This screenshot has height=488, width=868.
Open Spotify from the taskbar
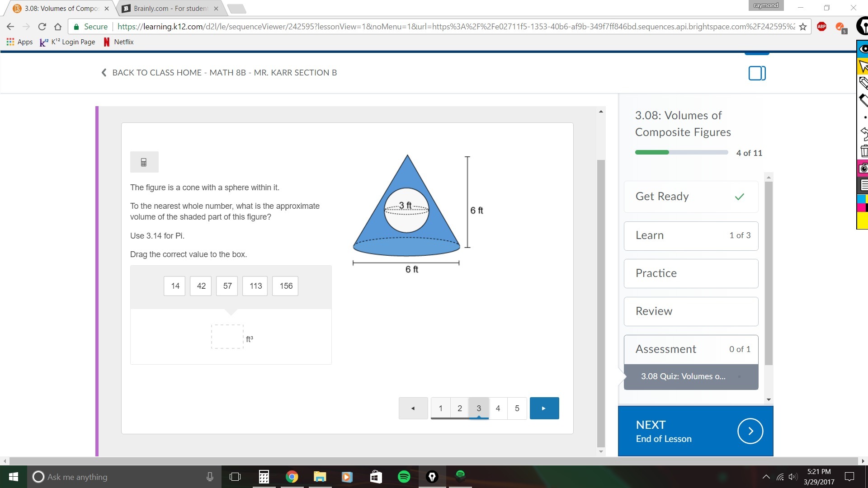click(x=404, y=477)
